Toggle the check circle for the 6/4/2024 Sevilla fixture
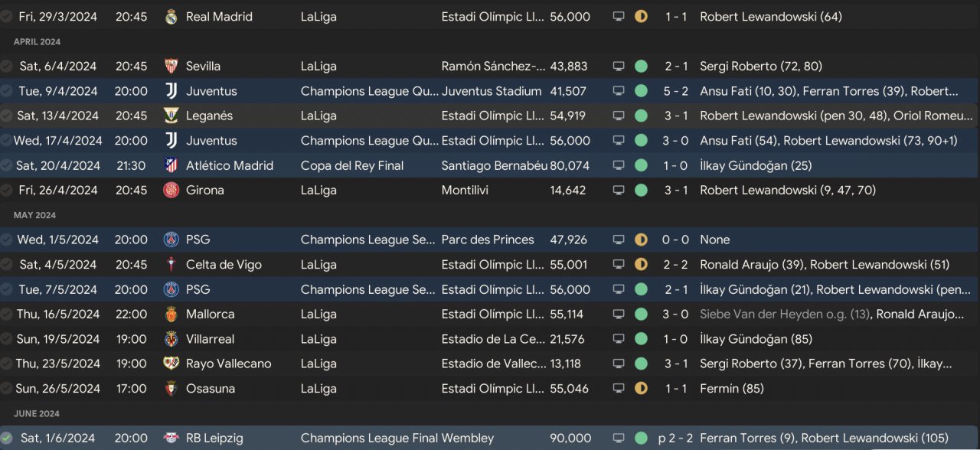This screenshot has width=980, height=450. (x=7, y=67)
